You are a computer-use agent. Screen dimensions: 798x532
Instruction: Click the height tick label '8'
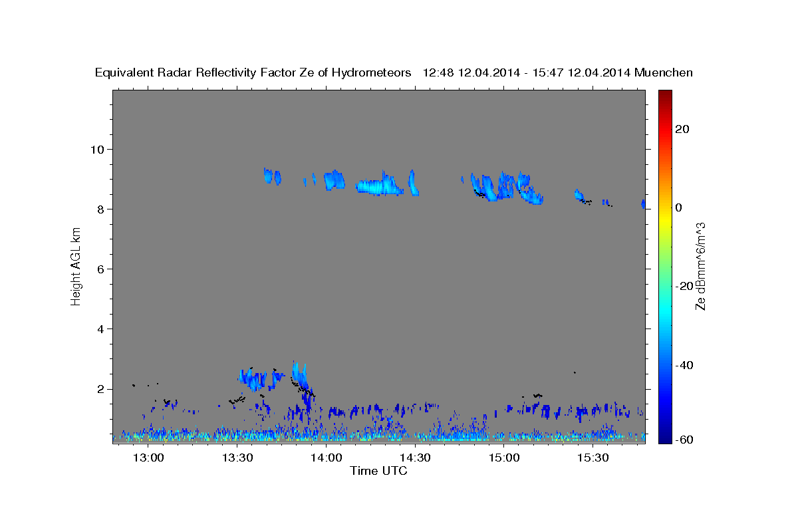[102, 209]
